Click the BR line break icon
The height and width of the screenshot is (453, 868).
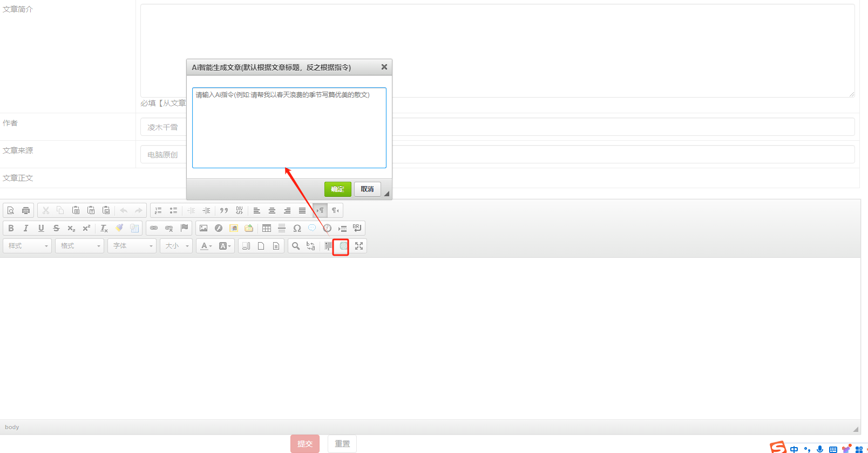357,228
